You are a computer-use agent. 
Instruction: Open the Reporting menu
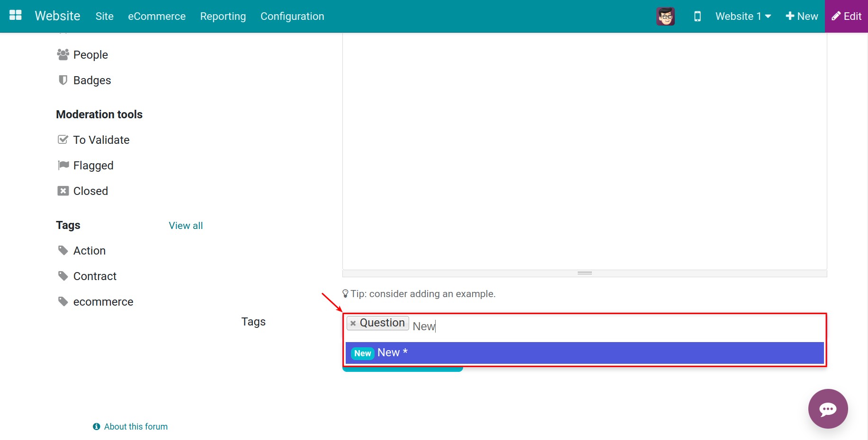223,16
